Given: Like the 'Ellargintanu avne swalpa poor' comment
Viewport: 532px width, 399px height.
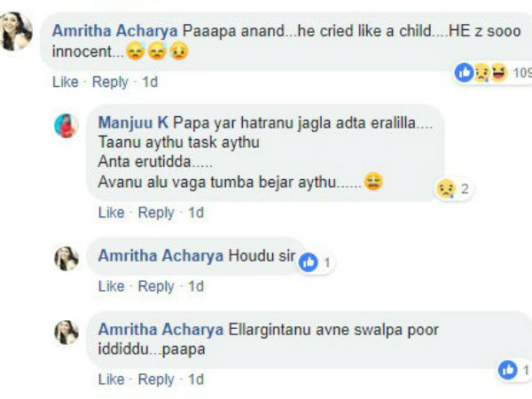Looking at the screenshot, I should click(111, 379).
